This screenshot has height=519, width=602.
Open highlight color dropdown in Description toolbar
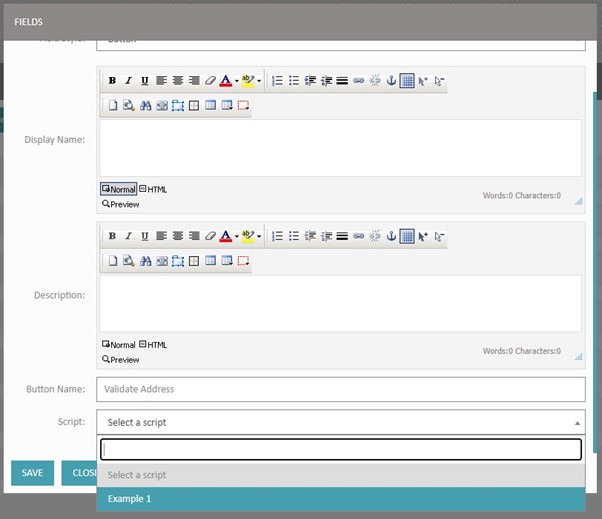(x=259, y=237)
